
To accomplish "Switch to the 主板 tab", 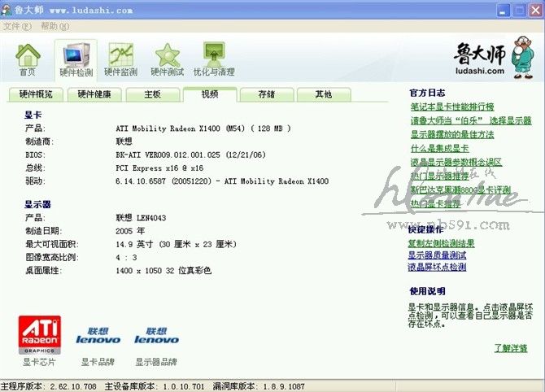I will coord(153,94).
